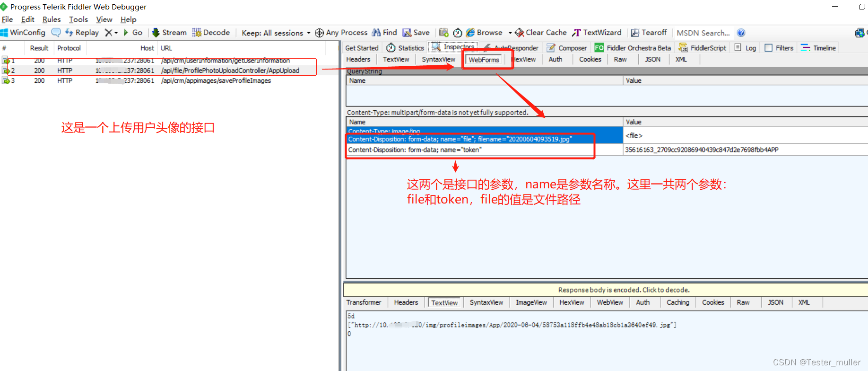Image resolution: width=868 pixels, height=371 pixels.
Task: Open the Timeline tab
Action: 818,48
